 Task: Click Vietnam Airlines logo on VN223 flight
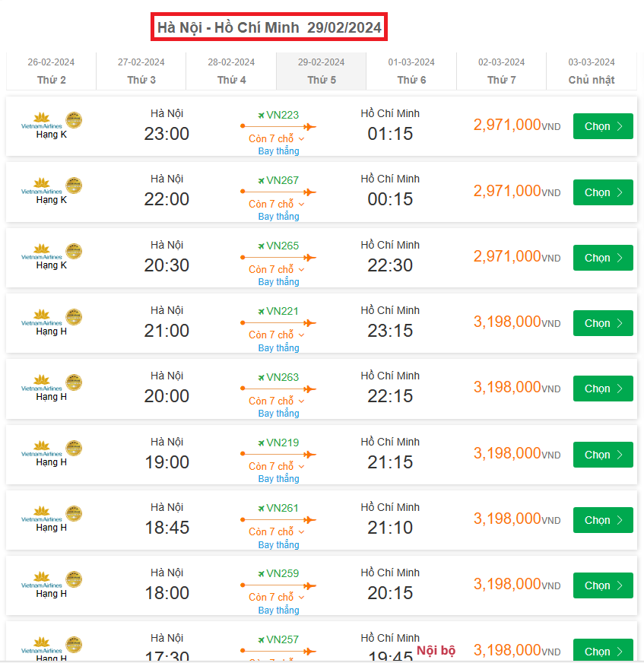click(x=42, y=120)
